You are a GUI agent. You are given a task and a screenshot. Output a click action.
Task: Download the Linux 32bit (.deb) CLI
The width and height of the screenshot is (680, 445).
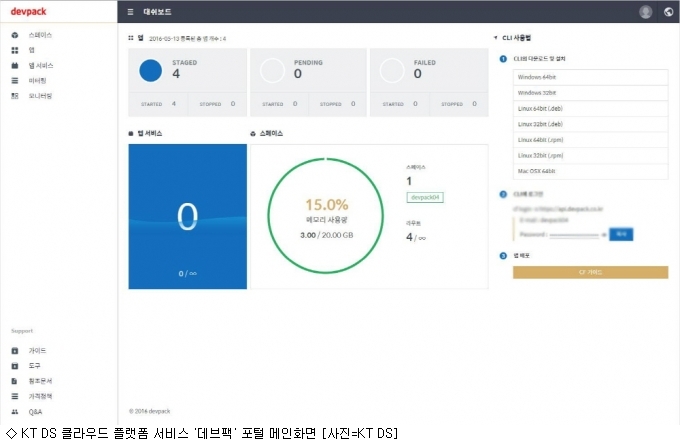pyautogui.click(x=590, y=124)
